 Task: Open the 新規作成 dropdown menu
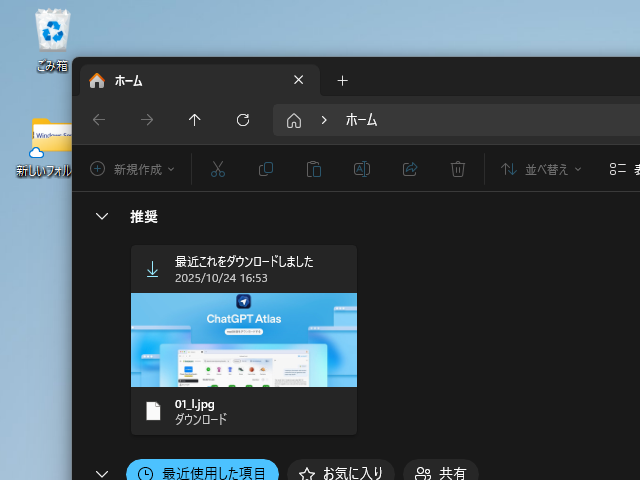coord(132,169)
